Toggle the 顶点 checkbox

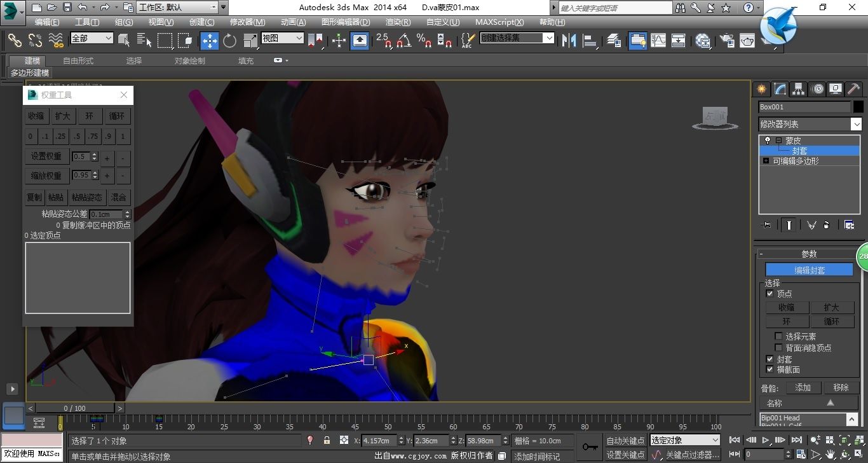[770, 294]
